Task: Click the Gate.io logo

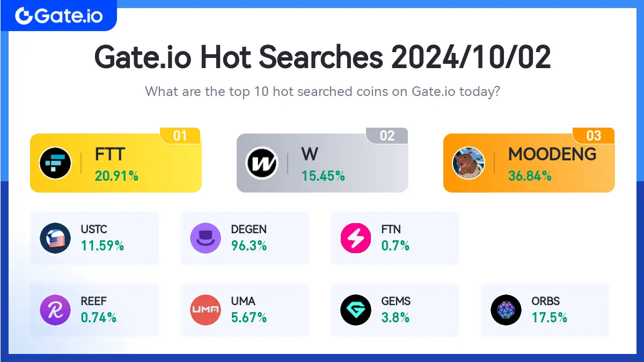Action: point(58,16)
